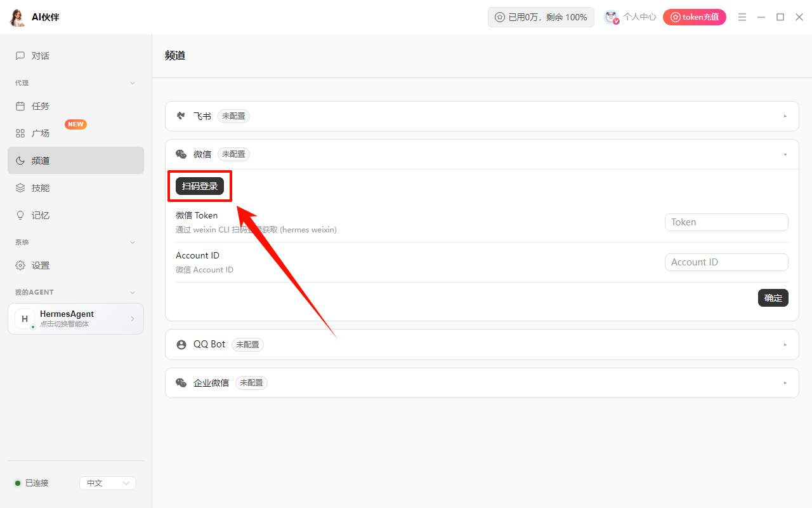Click the 企业微信 logo icon
This screenshot has width=812, height=508.
(x=181, y=383)
